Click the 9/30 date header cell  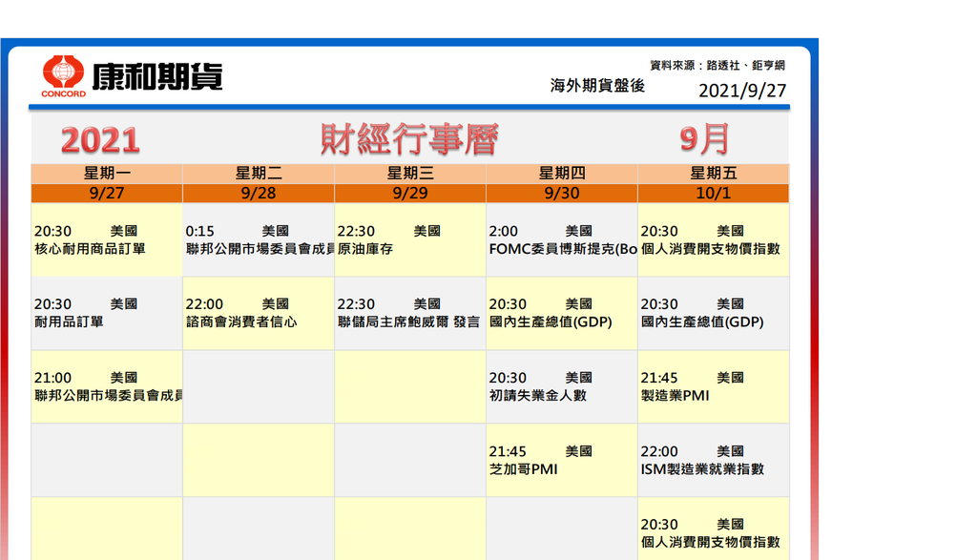(562, 193)
